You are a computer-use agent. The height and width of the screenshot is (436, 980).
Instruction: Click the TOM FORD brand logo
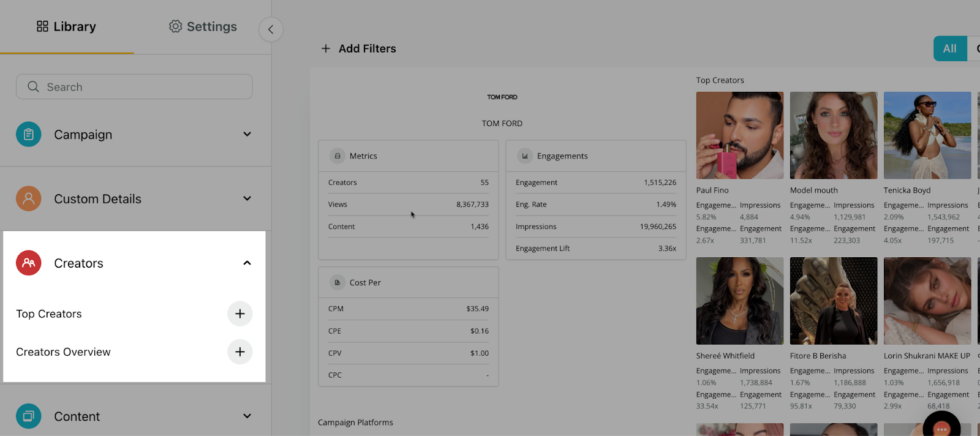click(502, 97)
